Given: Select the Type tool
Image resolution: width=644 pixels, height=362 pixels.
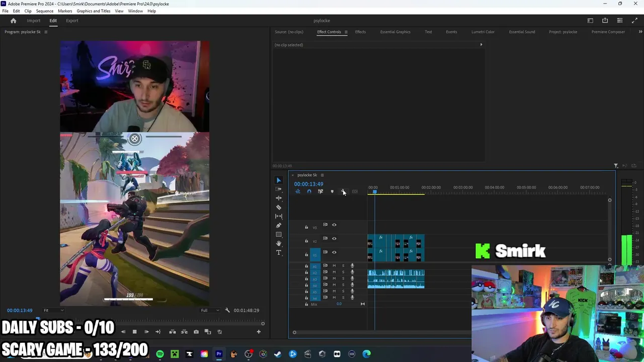Looking at the screenshot, I should 278,252.
